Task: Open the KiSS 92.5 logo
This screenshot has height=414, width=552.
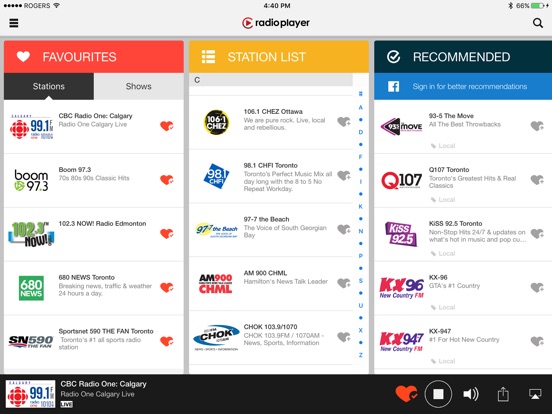Action: click(401, 234)
